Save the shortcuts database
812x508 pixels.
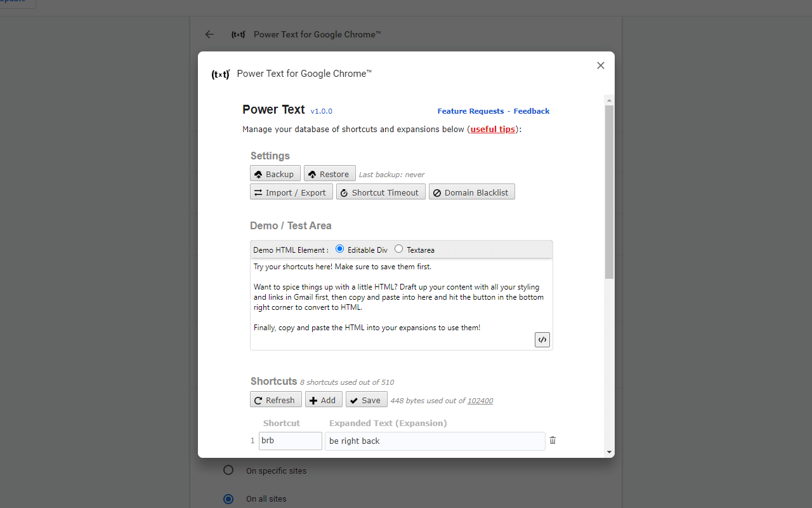(366, 399)
